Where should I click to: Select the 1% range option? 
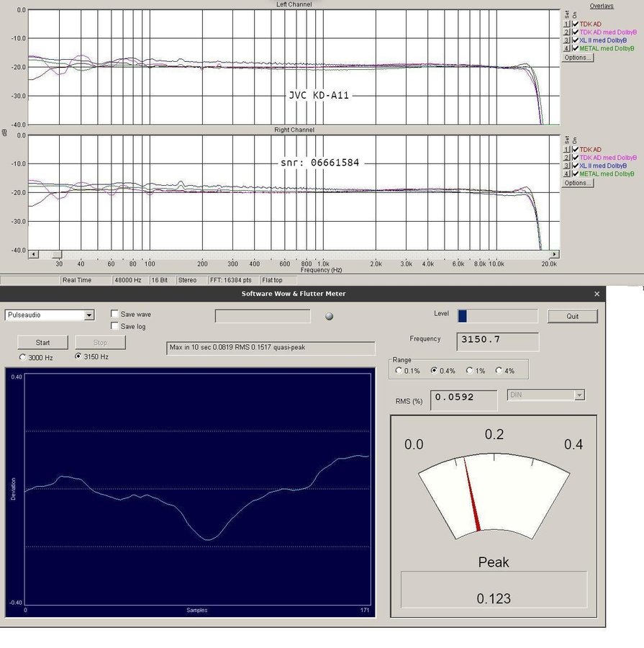coord(470,371)
